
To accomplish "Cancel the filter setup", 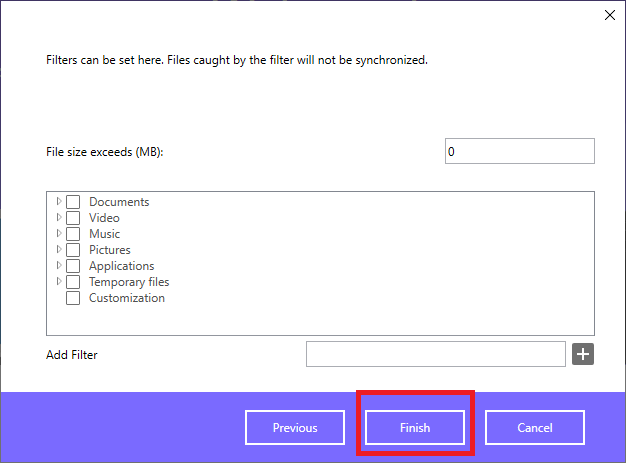I will 535,427.
